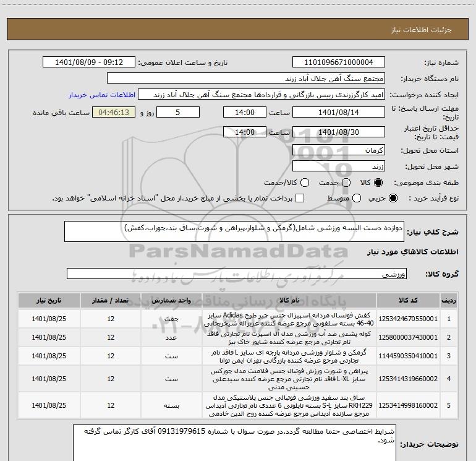Click the remaining time countdown box
The image size is (476, 461).
(113, 113)
